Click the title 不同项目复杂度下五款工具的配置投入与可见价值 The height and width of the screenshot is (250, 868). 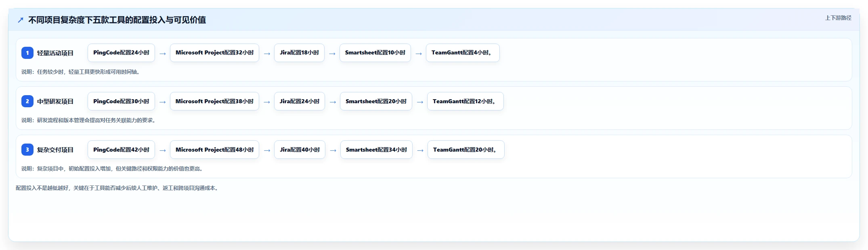pyautogui.click(x=117, y=20)
